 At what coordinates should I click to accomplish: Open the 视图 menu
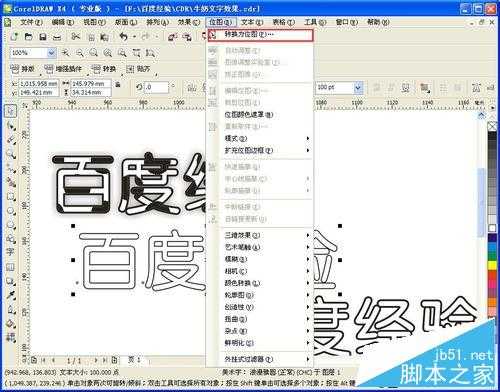pyautogui.click(x=94, y=22)
